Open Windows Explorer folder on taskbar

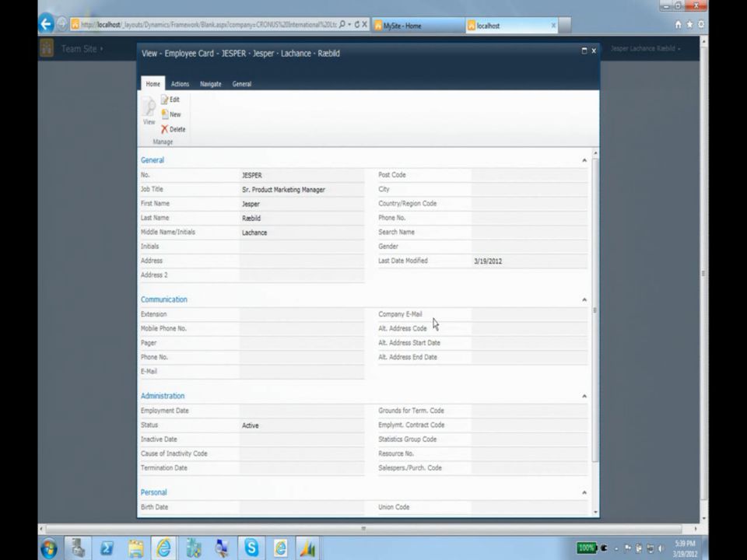(x=135, y=548)
